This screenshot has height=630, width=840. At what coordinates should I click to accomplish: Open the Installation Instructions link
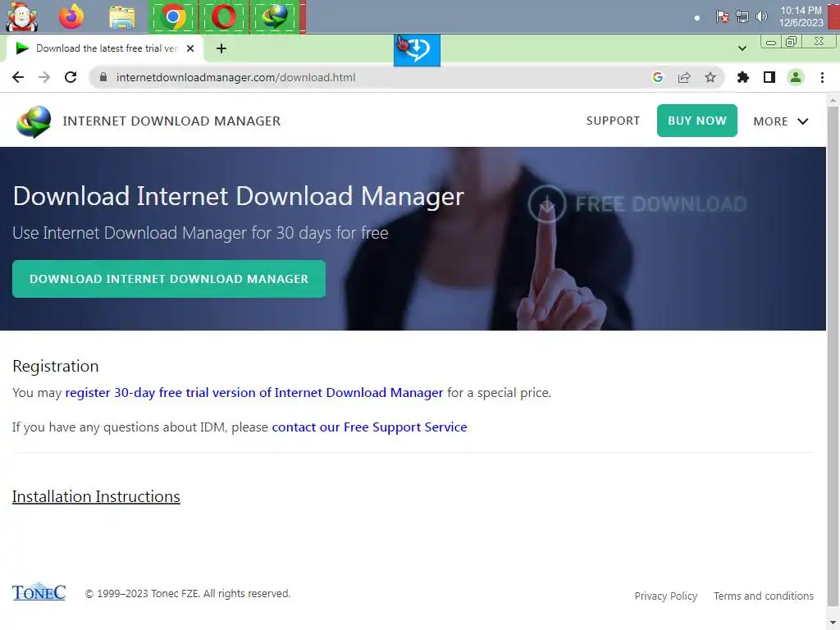pos(96,496)
